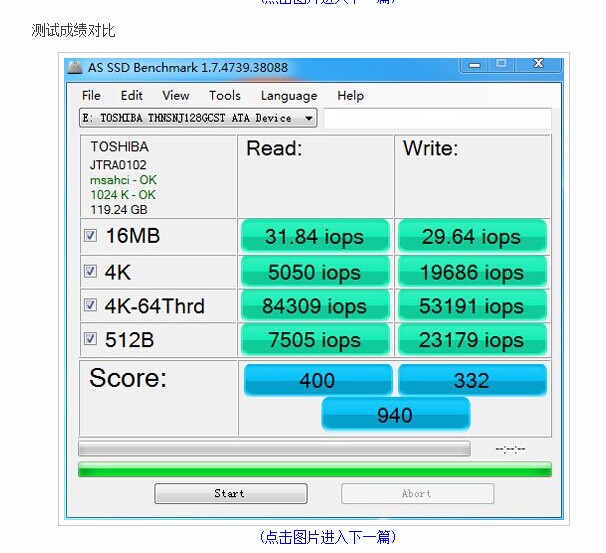Open the Edit menu

[131, 96]
